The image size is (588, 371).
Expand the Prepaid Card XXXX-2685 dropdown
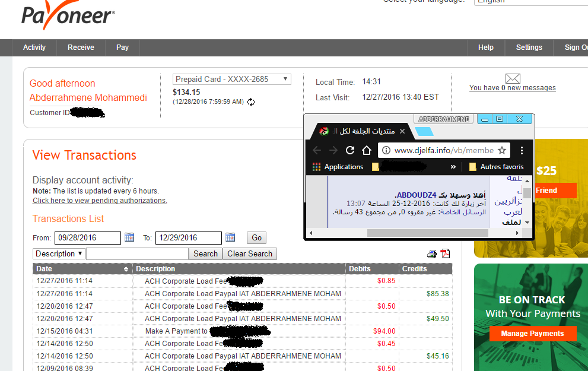[232, 79]
